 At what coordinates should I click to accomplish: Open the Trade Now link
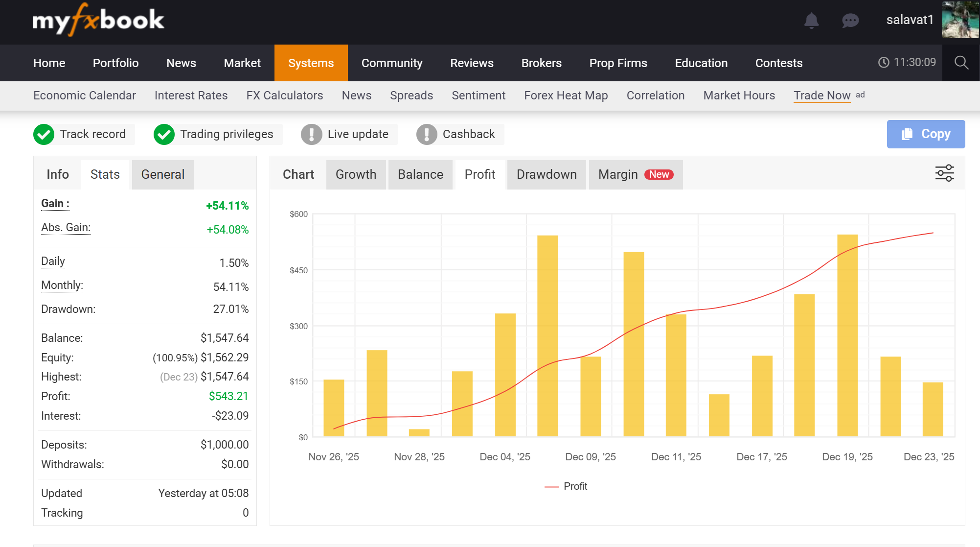pyautogui.click(x=822, y=95)
